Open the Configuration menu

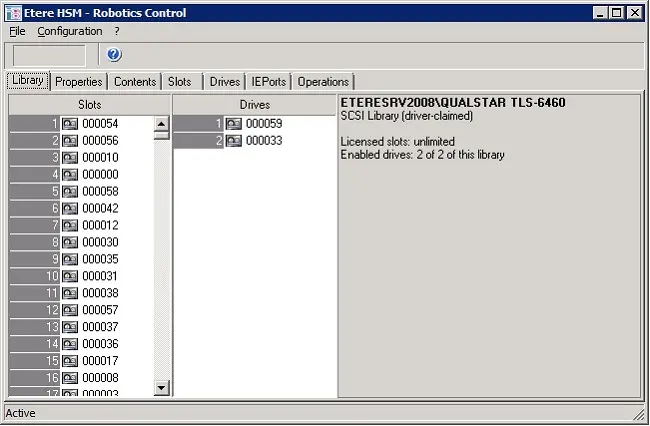click(x=69, y=31)
